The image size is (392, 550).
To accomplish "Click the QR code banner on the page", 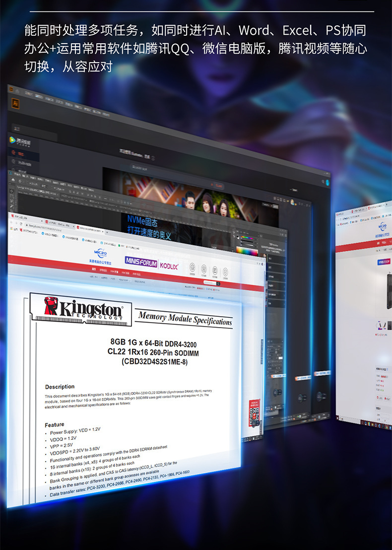I will (x=255, y=413).
